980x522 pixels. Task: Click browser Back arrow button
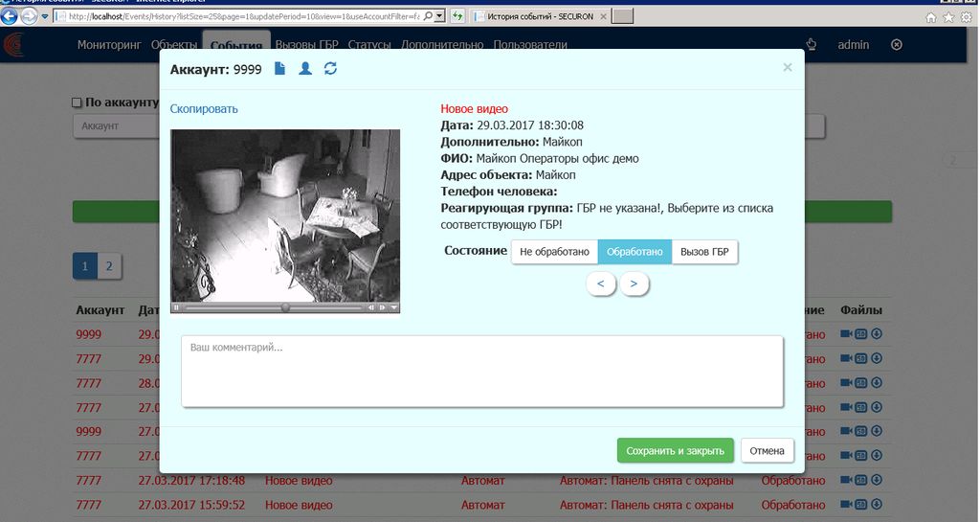coord(10,16)
